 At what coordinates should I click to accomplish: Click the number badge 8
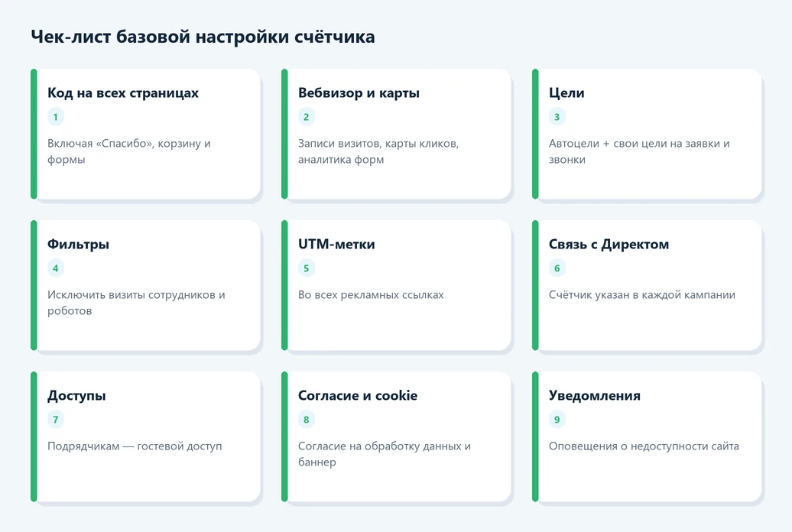coord(306,420)
